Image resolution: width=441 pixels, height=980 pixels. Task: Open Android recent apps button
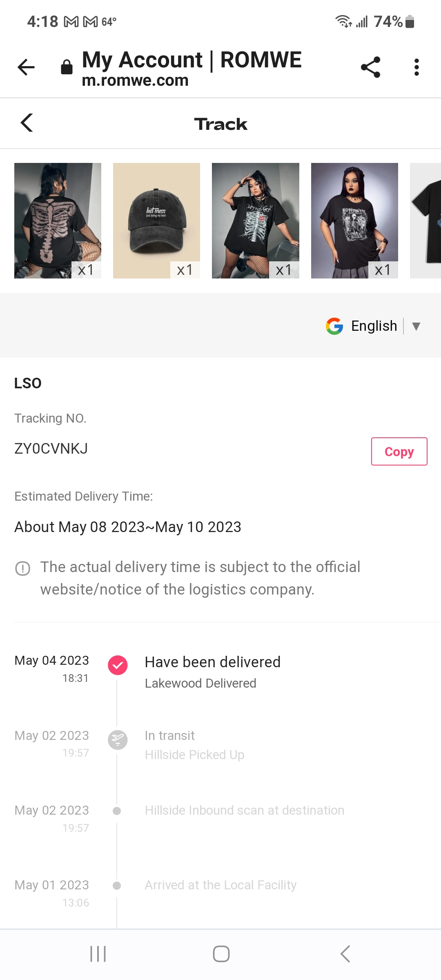click(x=98, y=954)
